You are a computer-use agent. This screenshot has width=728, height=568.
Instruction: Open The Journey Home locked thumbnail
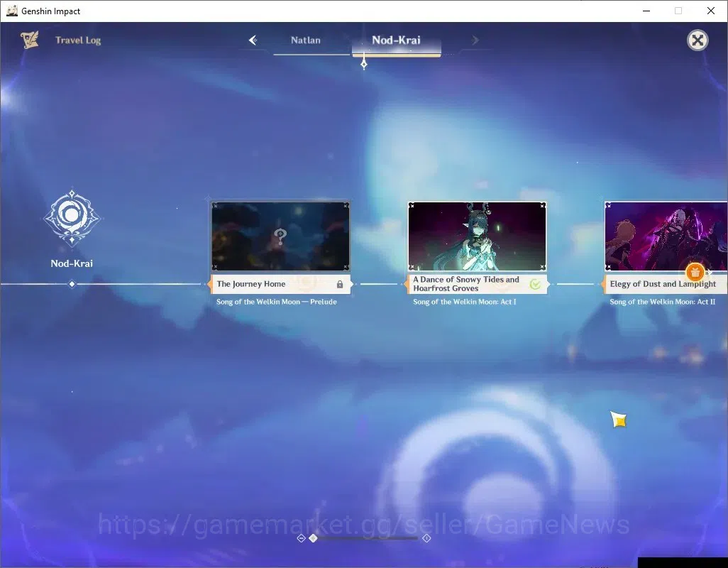click(280, 236)
